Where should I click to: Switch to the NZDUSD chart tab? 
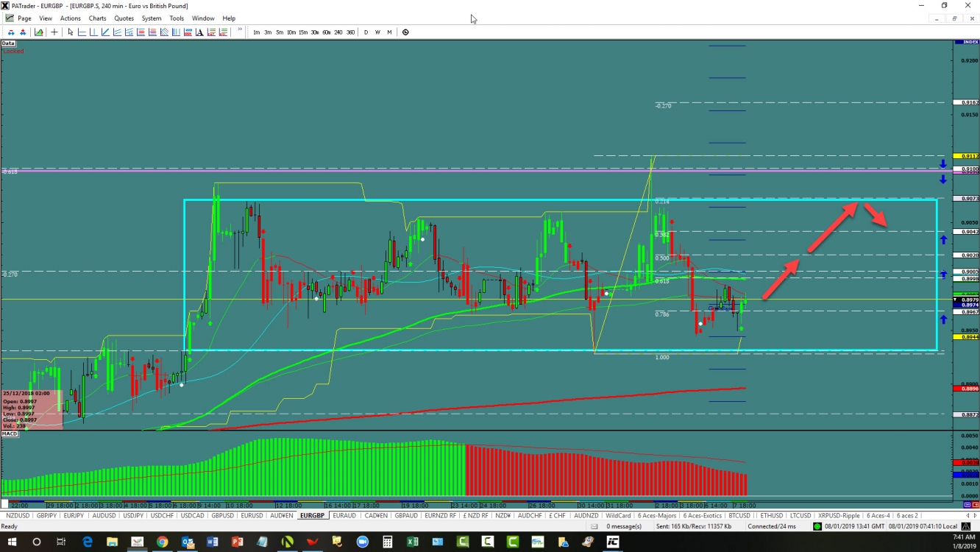tap(18, 516)
